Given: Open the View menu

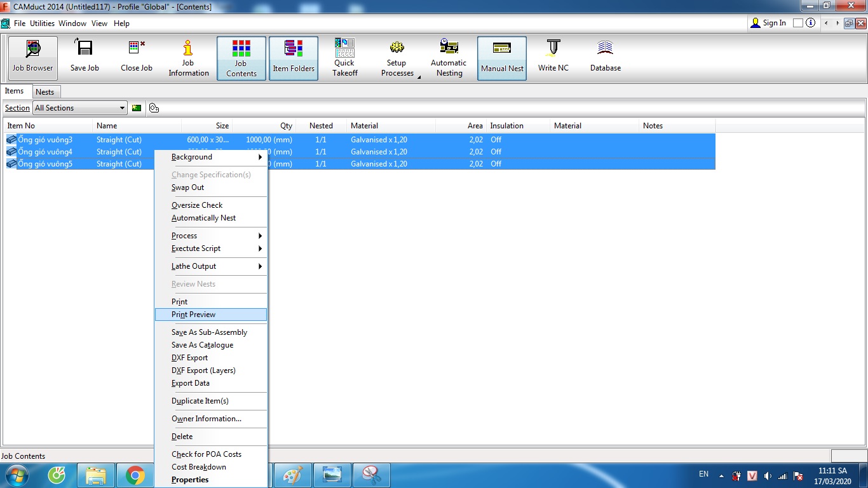Looking at the screenshot, I should [x=100, y=24].
